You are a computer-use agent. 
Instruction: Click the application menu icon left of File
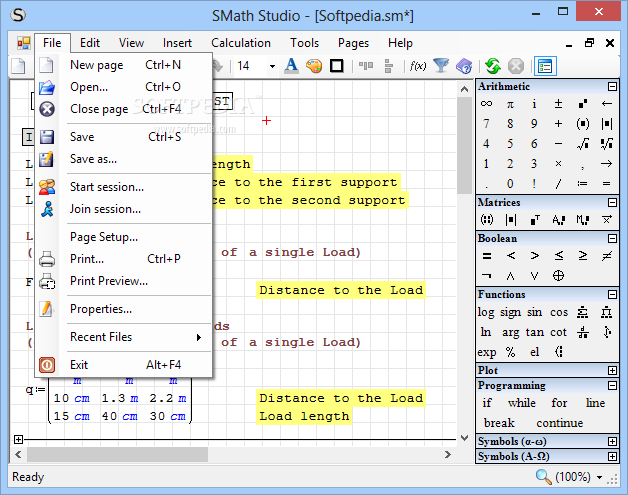pos(24,43)
